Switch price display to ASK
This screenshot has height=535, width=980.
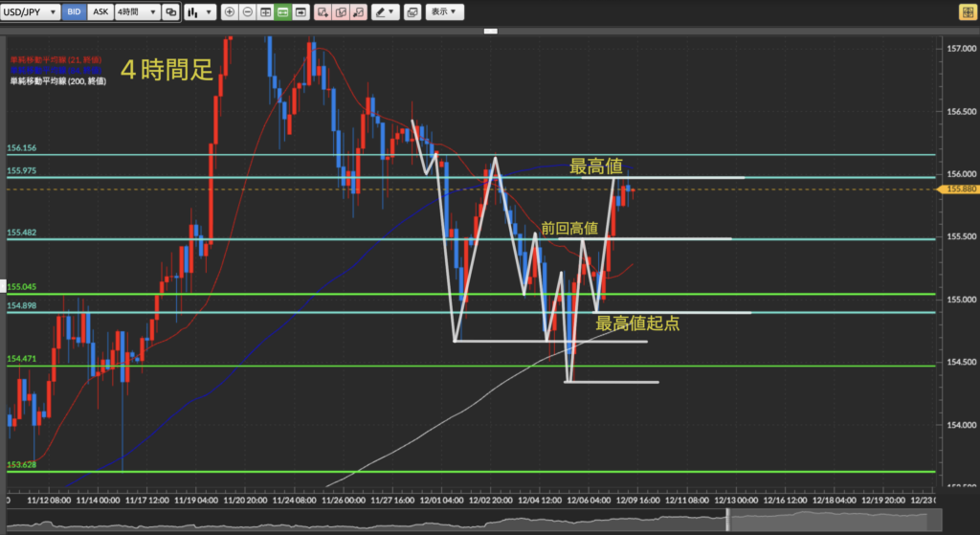pyautogui.click(x=100, y=12)
